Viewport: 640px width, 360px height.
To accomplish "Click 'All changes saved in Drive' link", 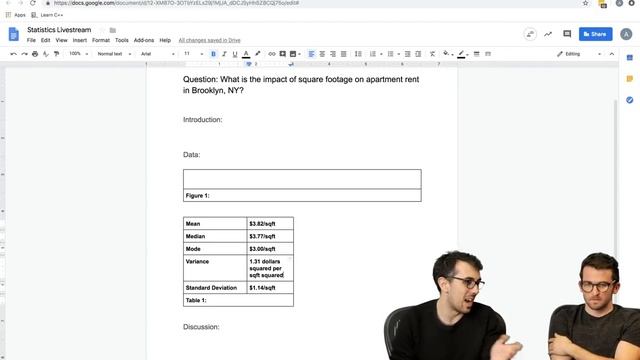I will (209, 40).
